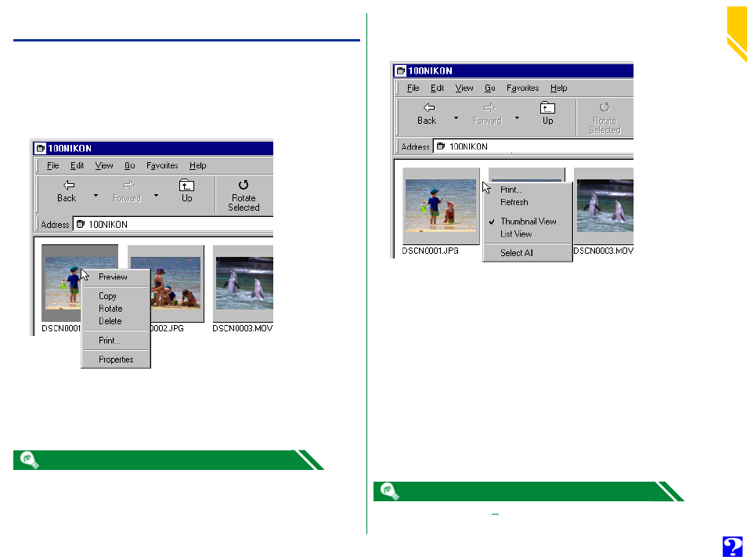Choose Preview from the context menu

coord(116,277)
